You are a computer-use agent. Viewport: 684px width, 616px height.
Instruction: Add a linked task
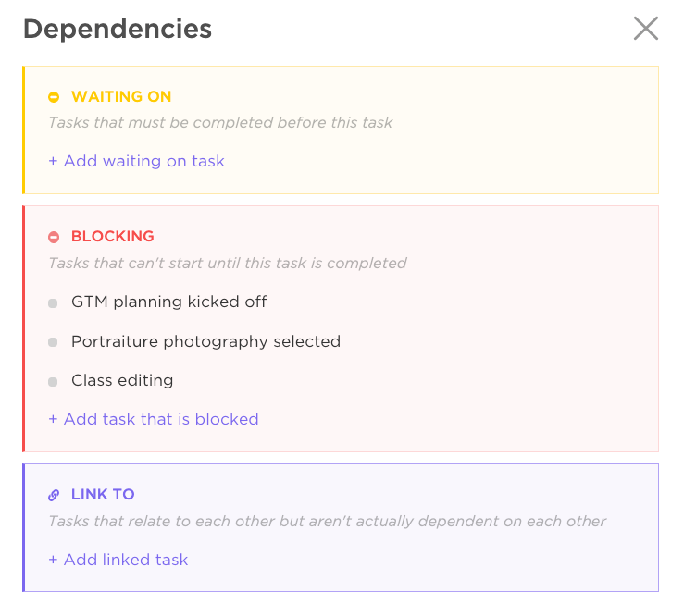118,560
